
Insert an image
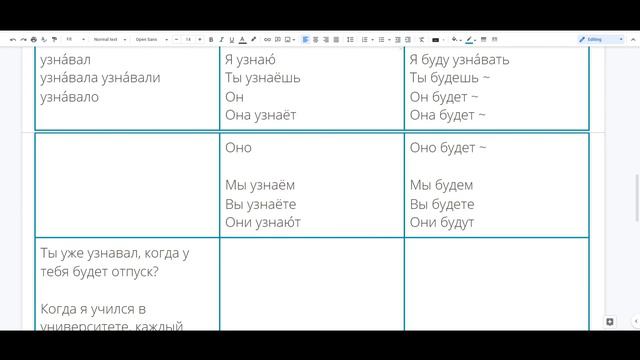(x=288, y=40)
